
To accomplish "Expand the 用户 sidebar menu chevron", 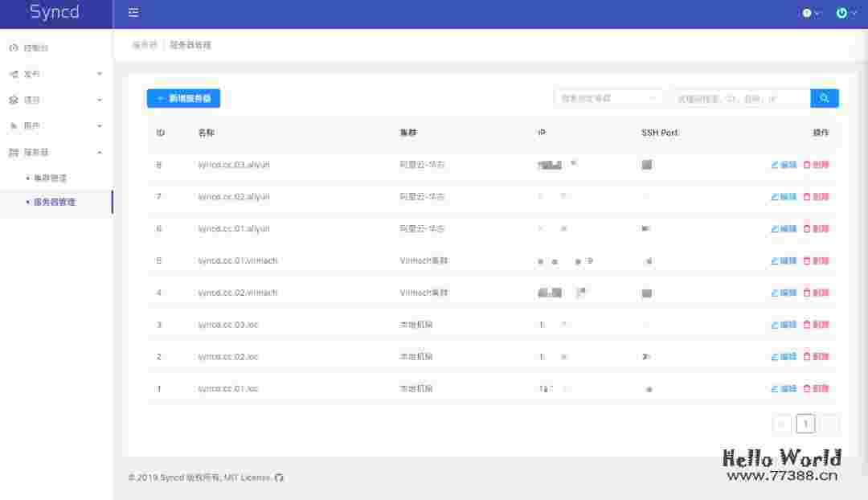I will click(100, 125).
